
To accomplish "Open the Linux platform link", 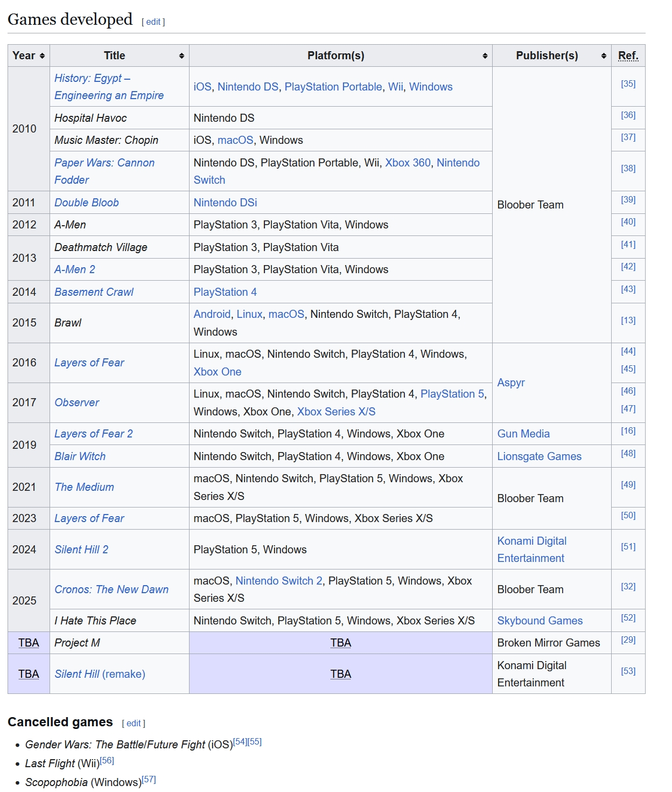I will point(249,314).
